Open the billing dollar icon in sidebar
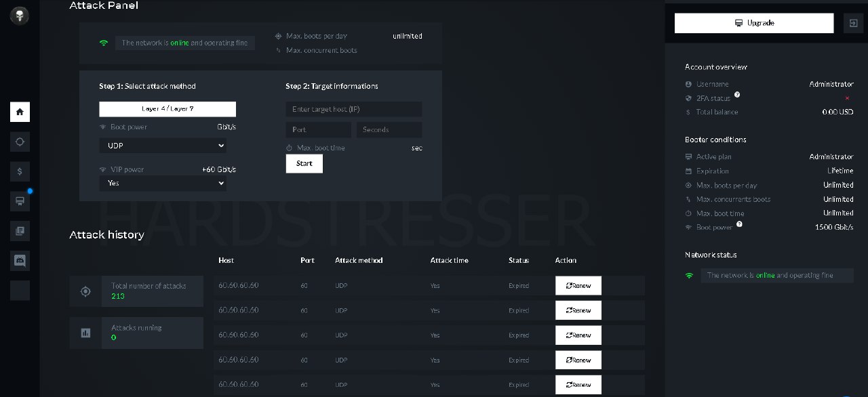 point(20,171)
